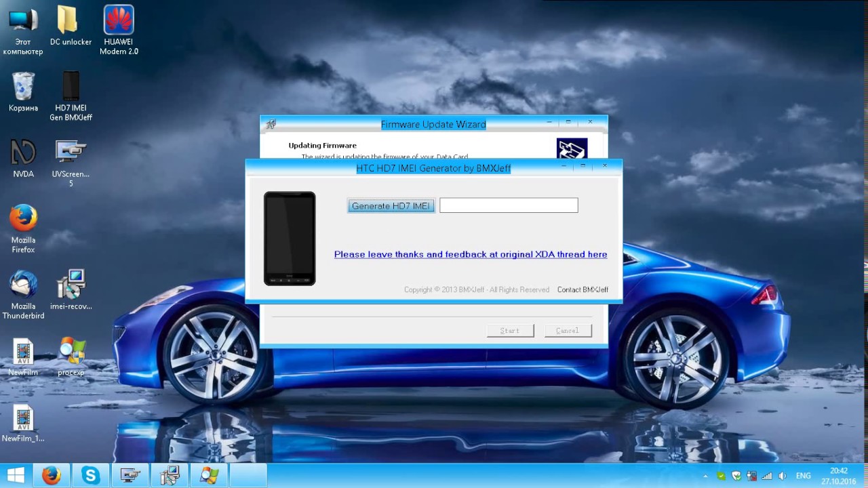This screenshot has height=488, width=868.
Task: Click Firefox in the taskbar
Action: click(51, 476)
